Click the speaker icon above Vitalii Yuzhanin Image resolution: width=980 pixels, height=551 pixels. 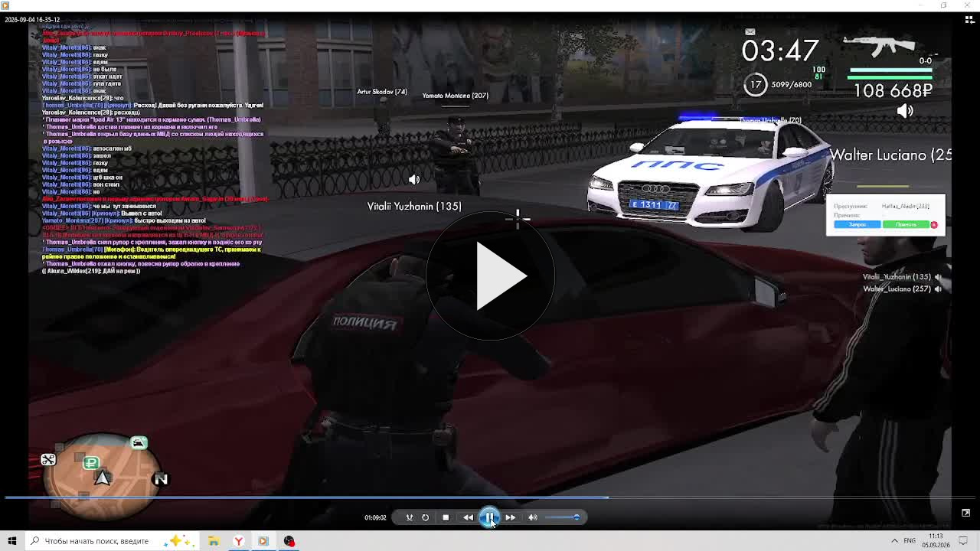[x=414, y=180]
